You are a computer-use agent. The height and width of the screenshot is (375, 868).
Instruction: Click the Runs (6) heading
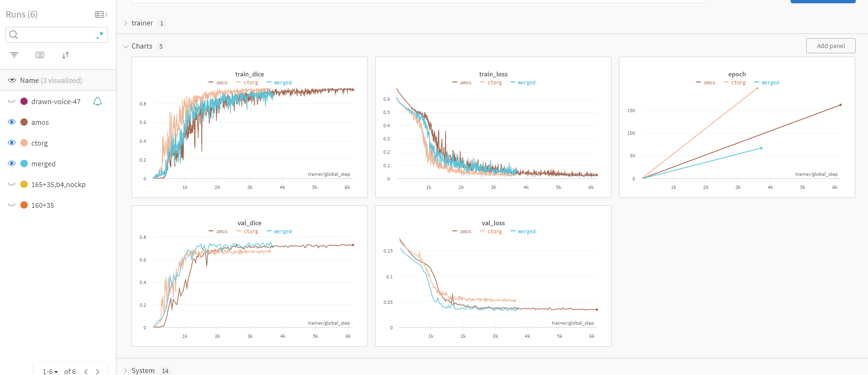(22, 15)
